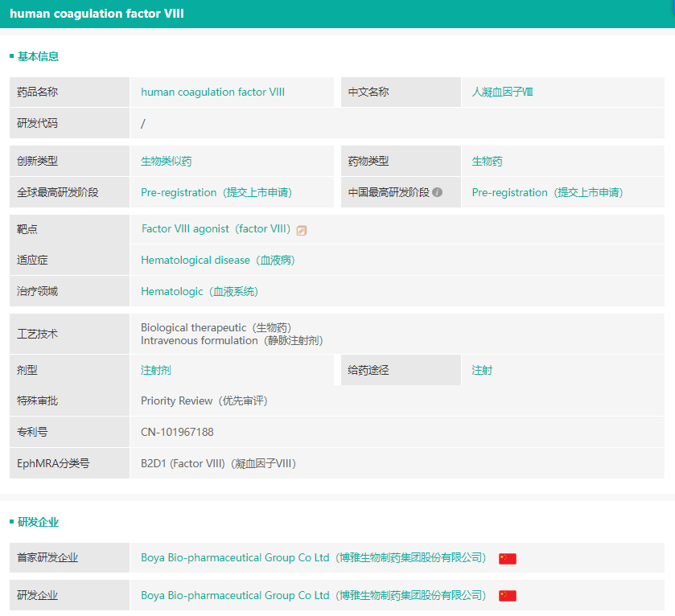Click the patent number CN-101967188
This screenshot has height=616, width=675.
click(x=177, y=433)
